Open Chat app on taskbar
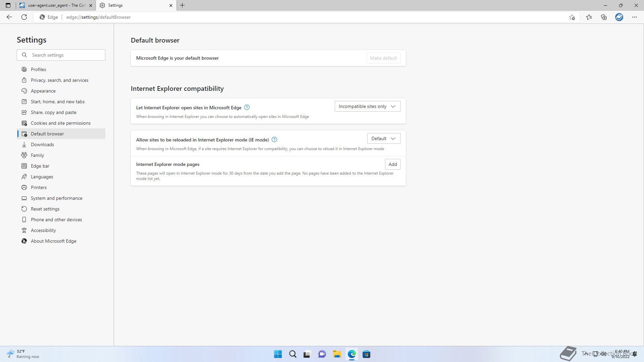The height and width of the screenshot is (362, 644). pyautogui.click(x=322, y=354)
